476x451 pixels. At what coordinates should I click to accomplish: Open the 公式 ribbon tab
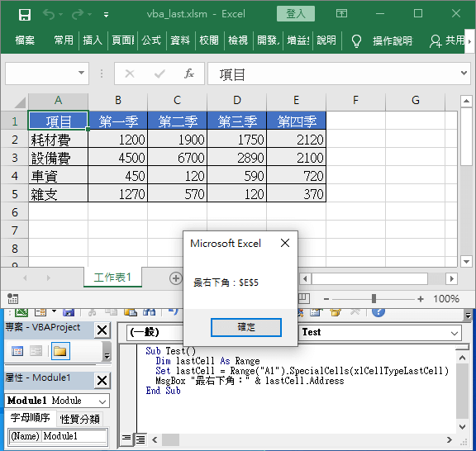tap(151, 40)
